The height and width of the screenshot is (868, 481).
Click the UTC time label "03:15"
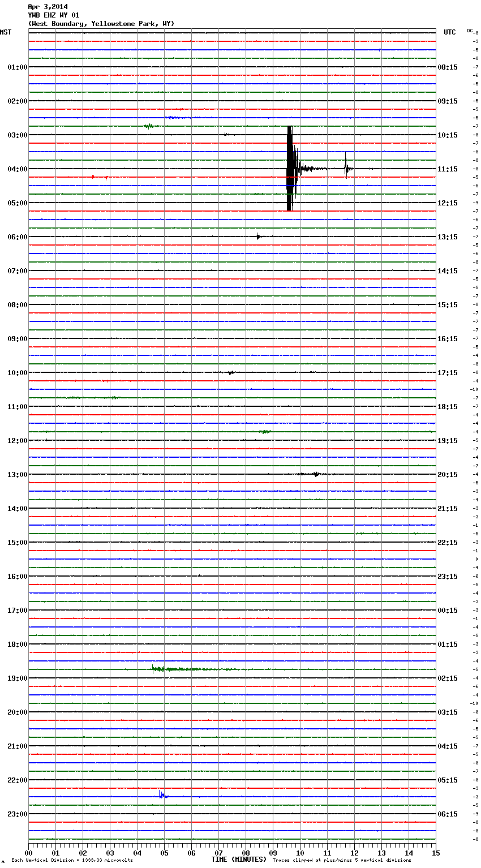(x=448, y=712)
